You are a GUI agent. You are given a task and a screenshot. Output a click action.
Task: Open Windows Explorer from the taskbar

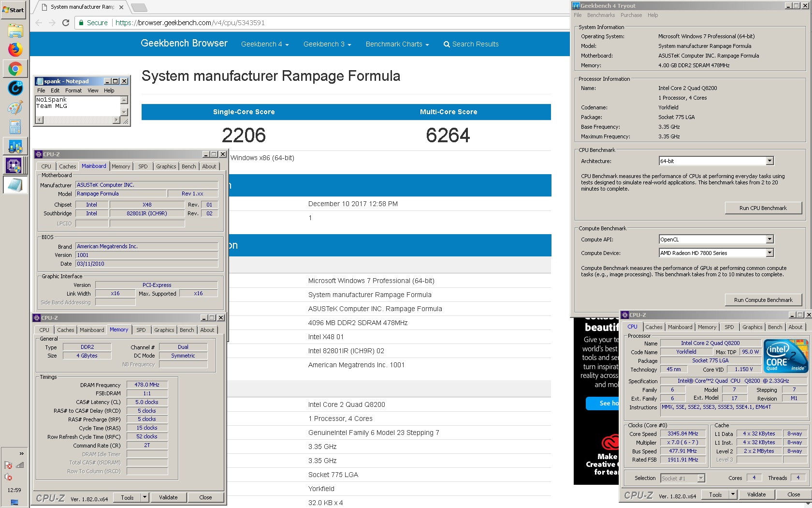click(15, 31)
